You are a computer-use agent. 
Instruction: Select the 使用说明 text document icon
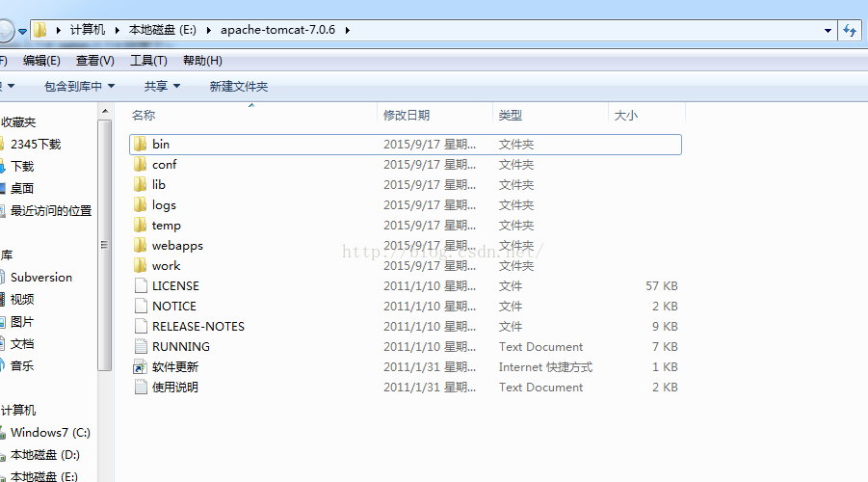[141, 388]
